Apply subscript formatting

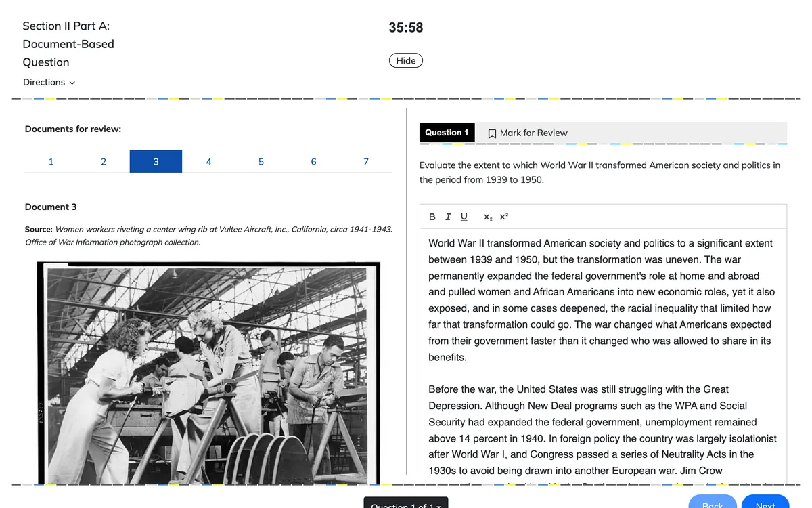(x=488, y=217)
